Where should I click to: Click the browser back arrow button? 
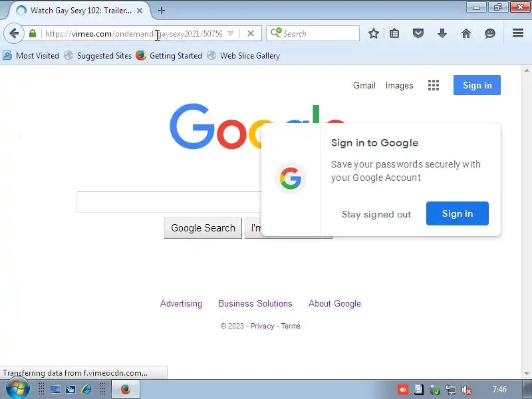click(14, 34)
